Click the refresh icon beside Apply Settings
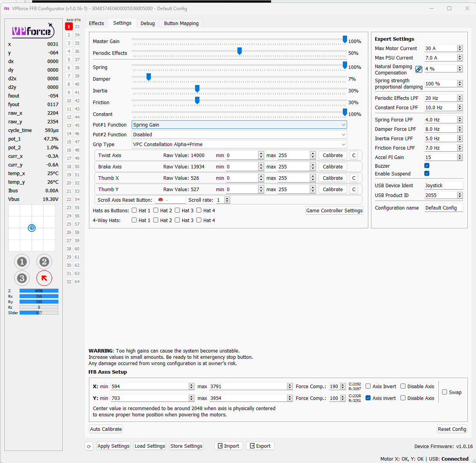 click(89, 446)
